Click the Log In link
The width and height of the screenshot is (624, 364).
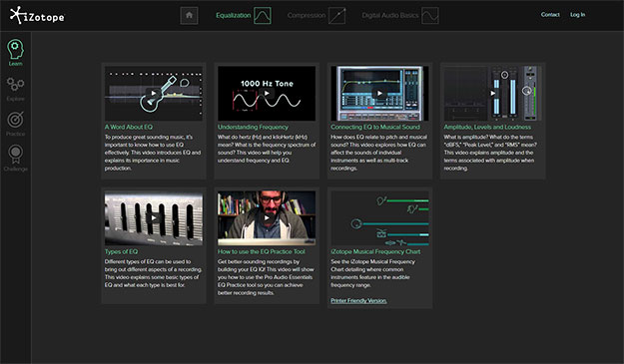click(x=577, y=15)
